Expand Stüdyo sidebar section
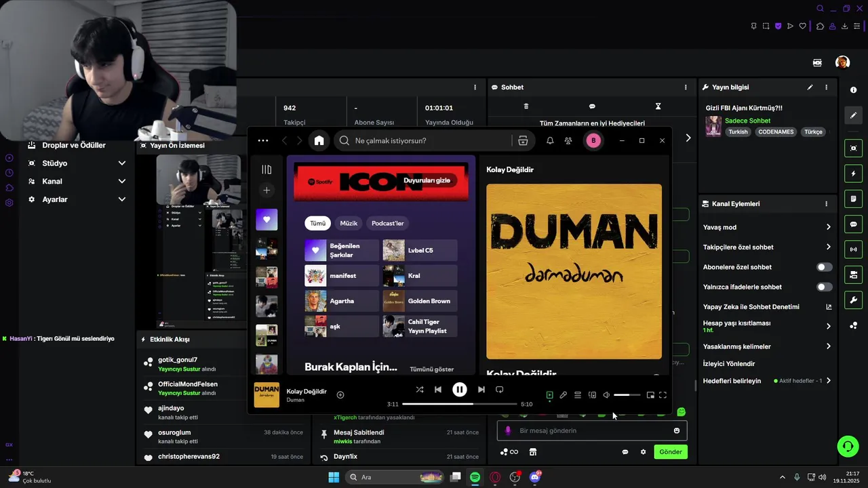868x488 pixels. (x=77, y=163)
